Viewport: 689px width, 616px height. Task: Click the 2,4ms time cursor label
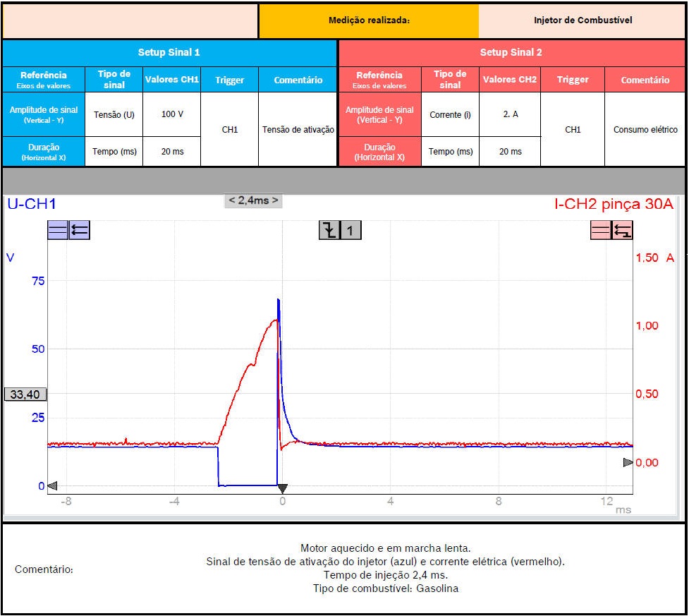253,200
